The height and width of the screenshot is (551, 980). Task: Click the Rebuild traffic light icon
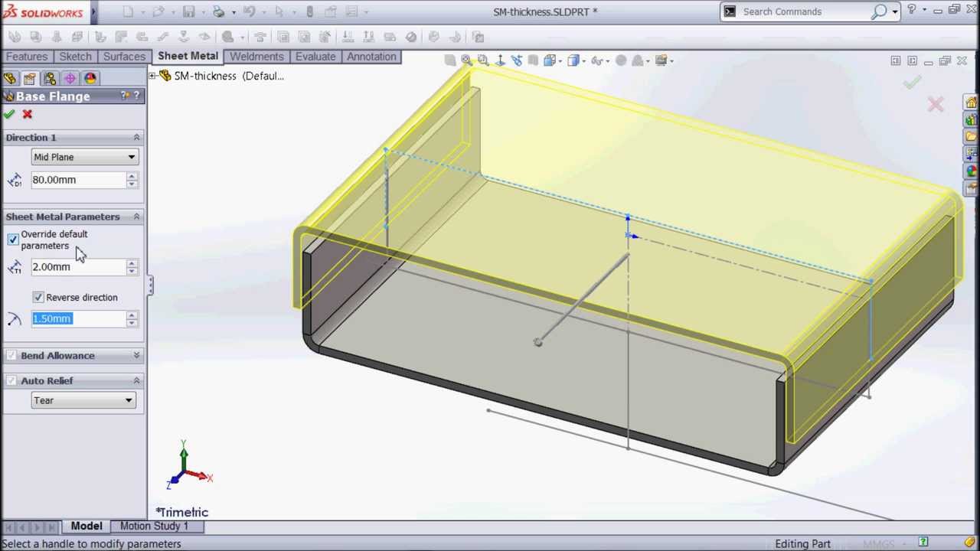pyautogui.click(x=309, y=11)
